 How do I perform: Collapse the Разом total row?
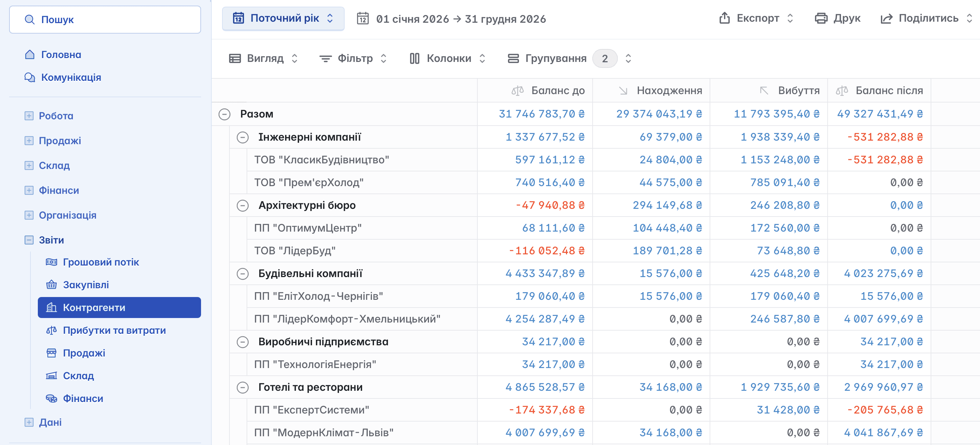[x=225, y=114]
